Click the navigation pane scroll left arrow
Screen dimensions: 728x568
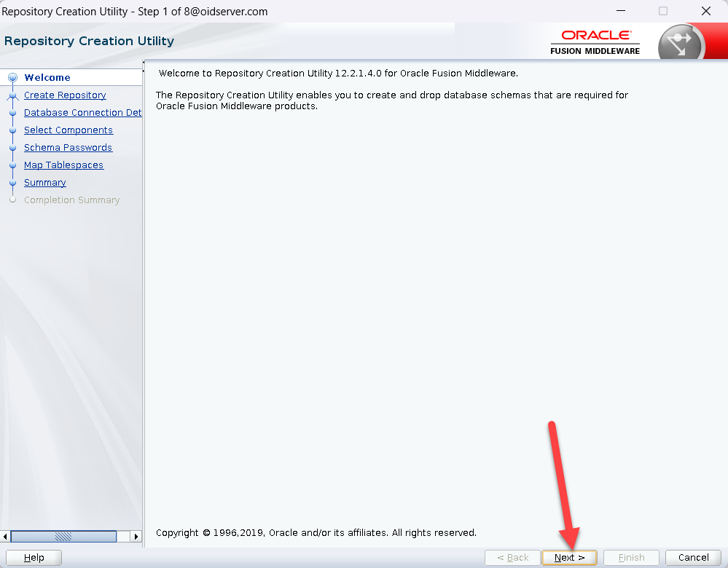5,537
